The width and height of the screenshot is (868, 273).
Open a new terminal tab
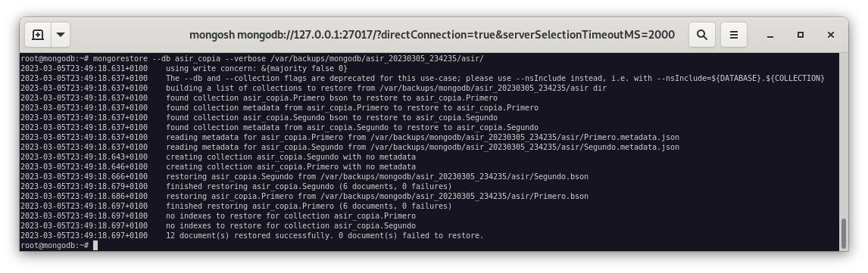(x=38, y=35)
